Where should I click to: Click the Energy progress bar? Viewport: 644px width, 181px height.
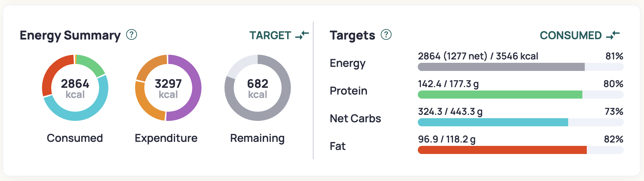coord(520,67)
